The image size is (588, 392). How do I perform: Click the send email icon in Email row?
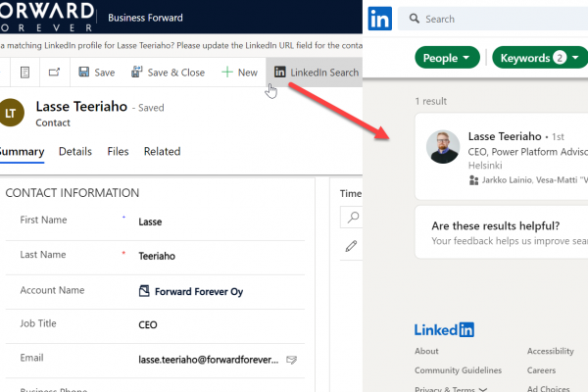click(x=291, y=360)
